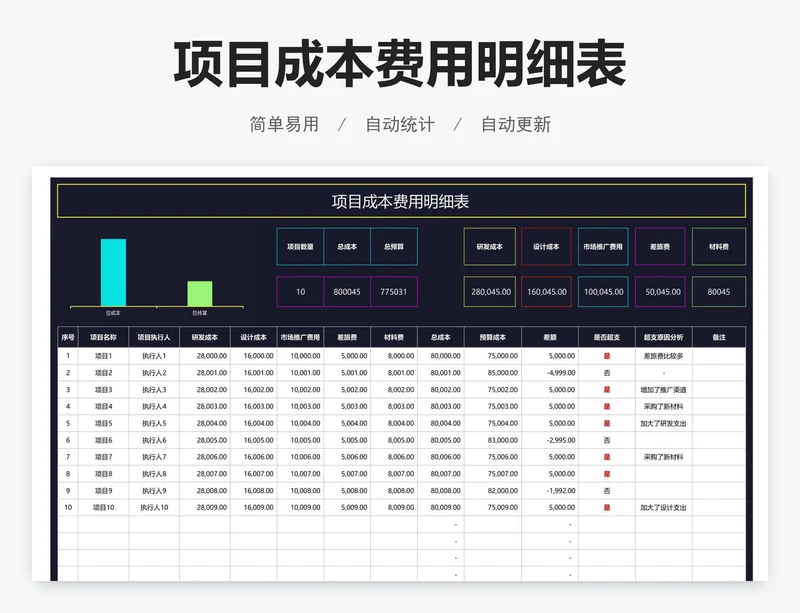Click the green 总预算 chart bar
800x613 pixels.
199,294
